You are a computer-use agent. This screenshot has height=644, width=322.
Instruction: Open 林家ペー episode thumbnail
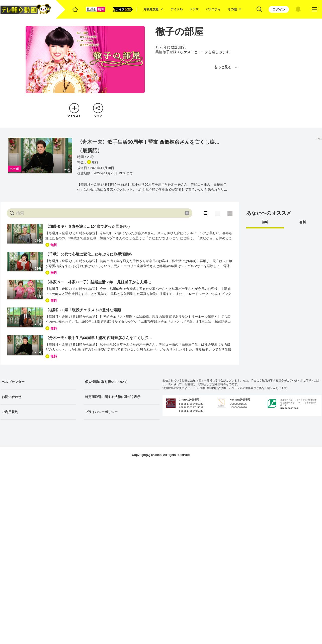coord(25,289)
